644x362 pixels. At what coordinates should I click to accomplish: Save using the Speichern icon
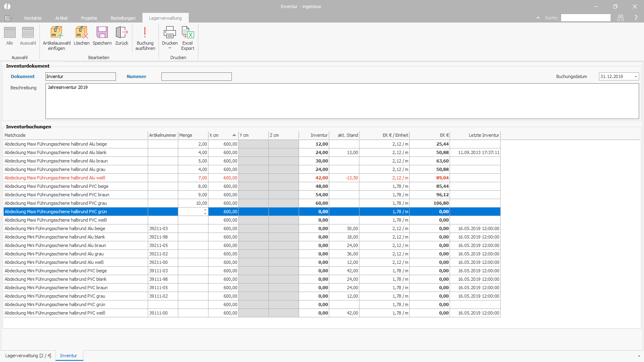coord(102,33)
